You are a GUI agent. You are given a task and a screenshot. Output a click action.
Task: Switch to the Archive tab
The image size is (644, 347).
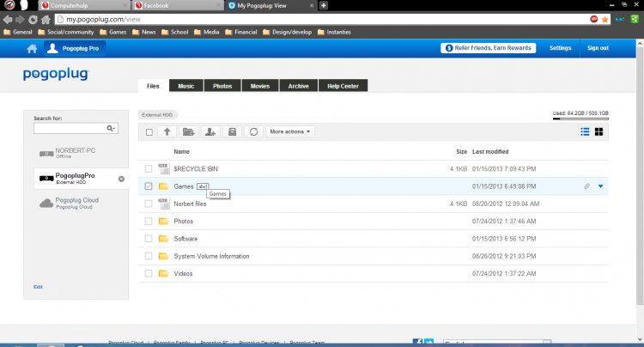(x=298, y=86)
